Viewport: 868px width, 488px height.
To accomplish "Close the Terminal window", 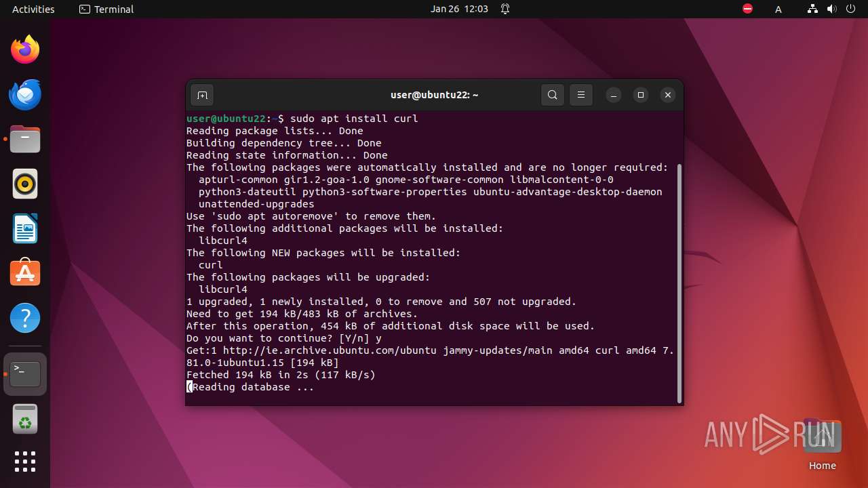I will tap(668, 95).
